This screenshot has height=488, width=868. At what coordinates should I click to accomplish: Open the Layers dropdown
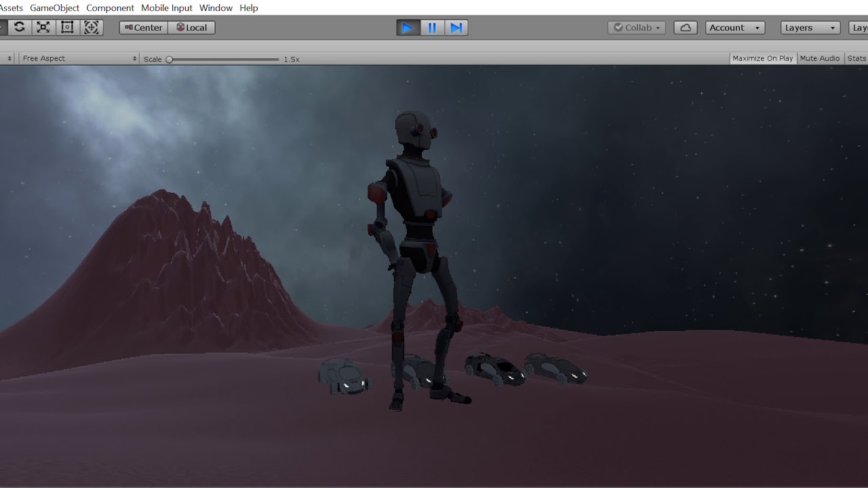[x=810, y=28]
